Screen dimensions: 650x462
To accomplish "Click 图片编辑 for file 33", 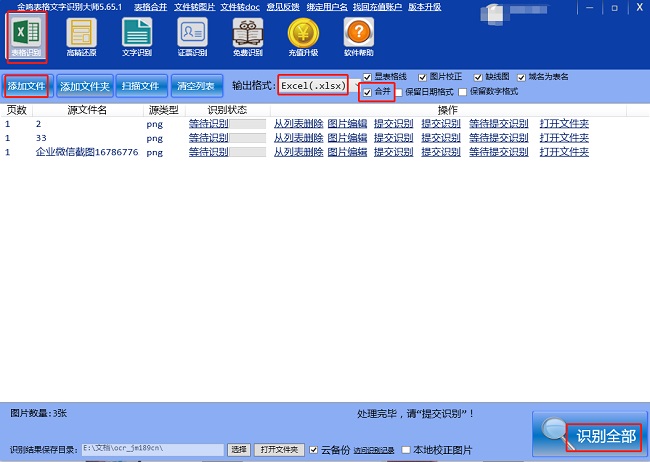I will click(x=347, y=138).
